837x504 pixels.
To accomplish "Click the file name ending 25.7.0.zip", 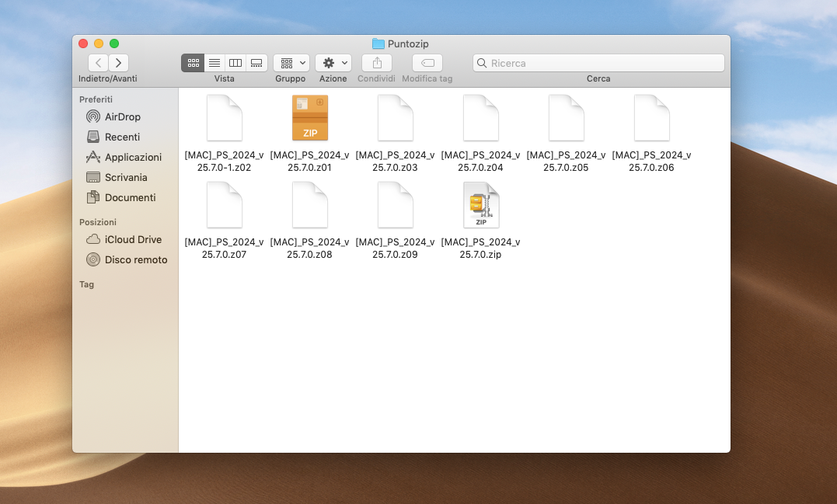I will [480, 248].
